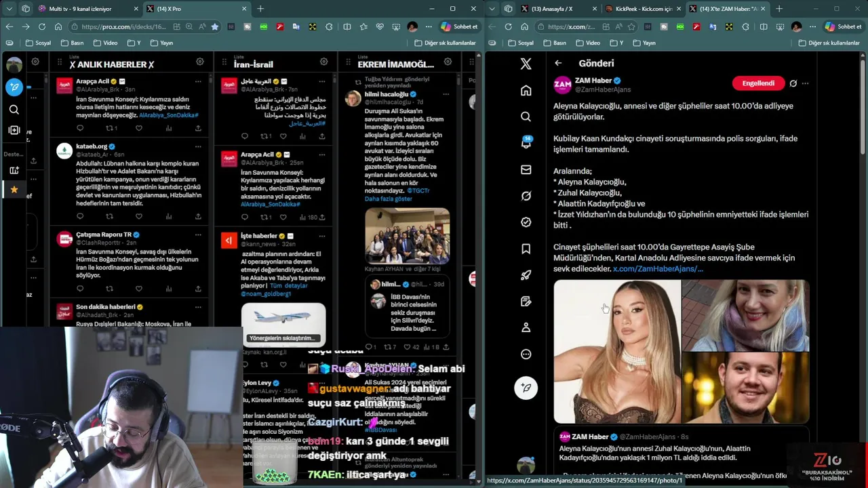This screenshot has height=488, width=868.
Task: Expand tab search chevron in left browser window
Action: point(9,9)
